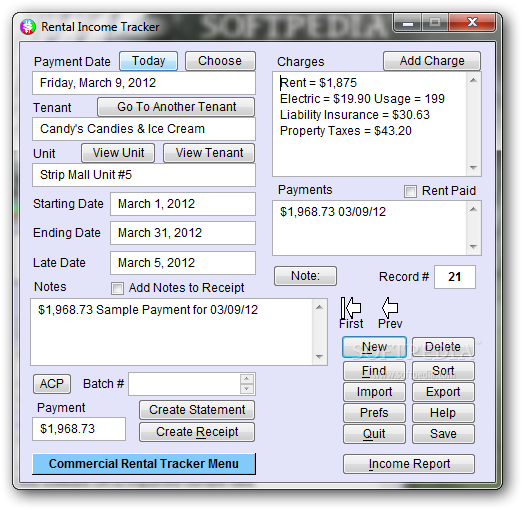Image resolution: width=523 pixels, height=510 pixels.
Task: Click in the Notes text area
Action: point(171,332)
